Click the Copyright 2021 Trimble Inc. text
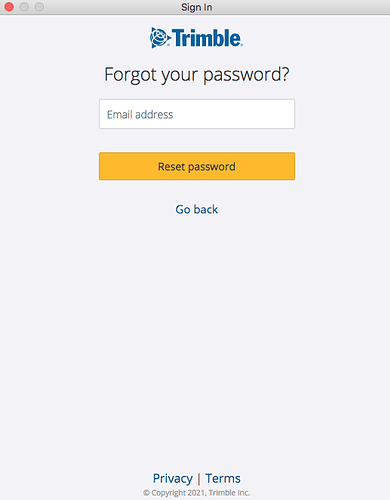The height and width of the screenshot is (500, 390). click(197, 493)
